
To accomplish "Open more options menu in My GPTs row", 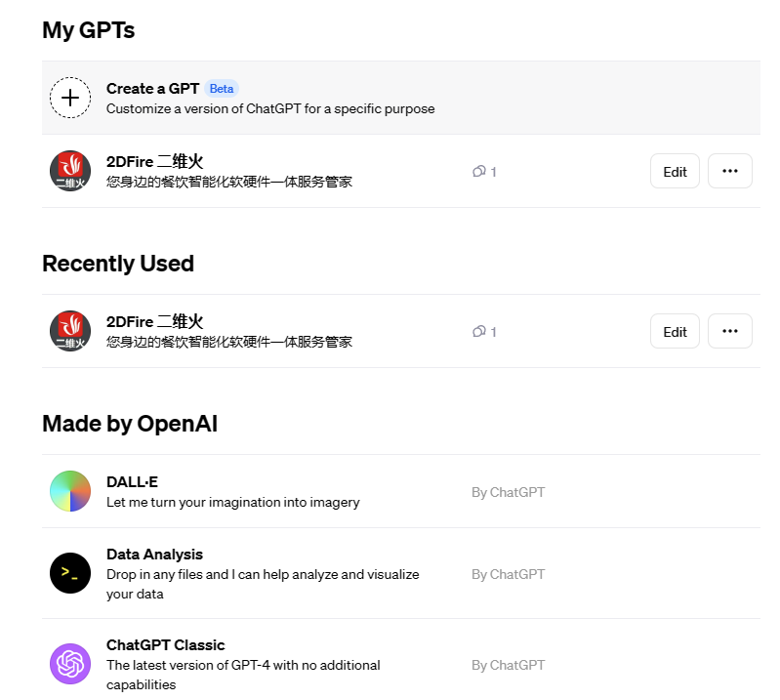I will coord(730,171).
